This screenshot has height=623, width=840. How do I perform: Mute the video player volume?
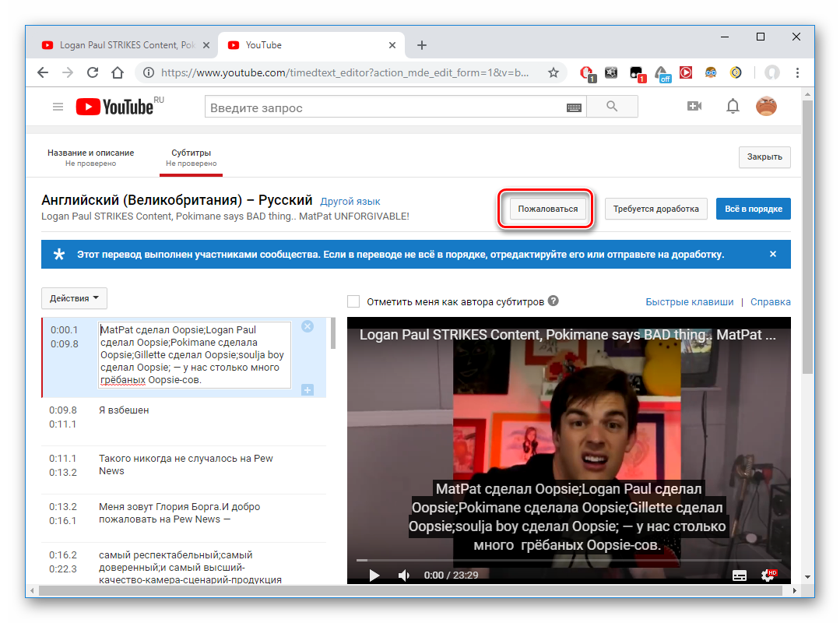[404, 575]
